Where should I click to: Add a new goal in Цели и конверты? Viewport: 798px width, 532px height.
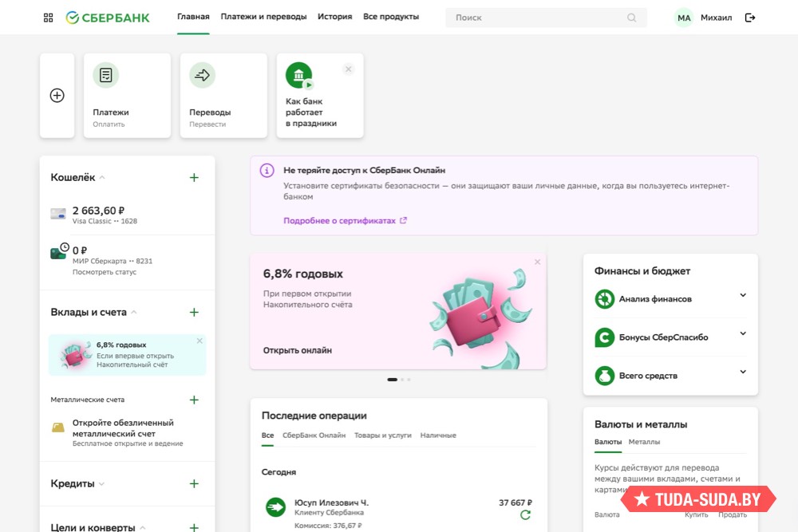point(194,527)
